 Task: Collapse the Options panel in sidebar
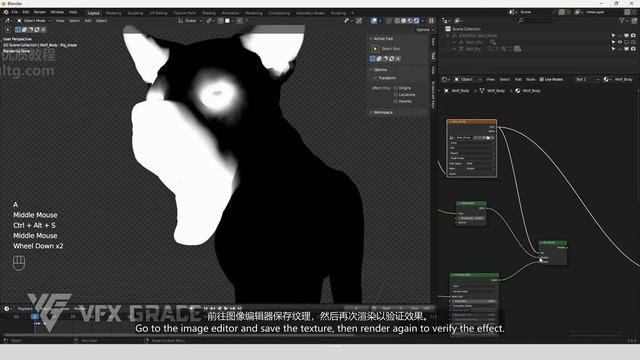371,70
